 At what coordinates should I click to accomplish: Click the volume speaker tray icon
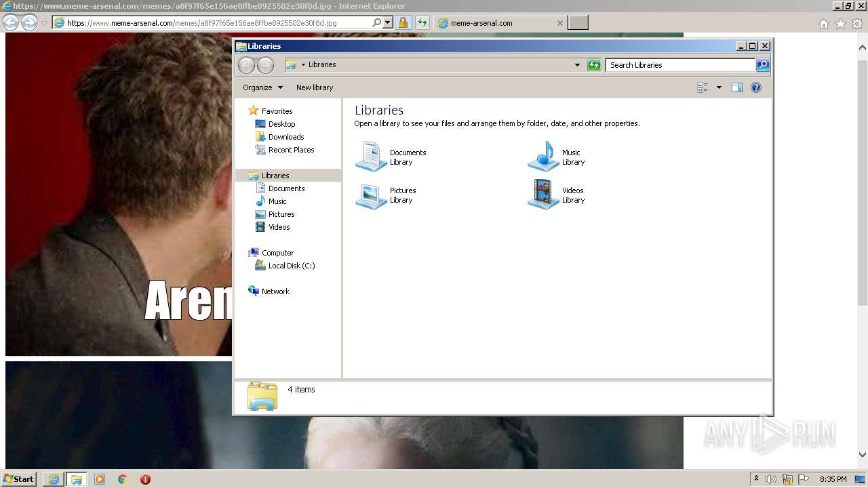771,479
